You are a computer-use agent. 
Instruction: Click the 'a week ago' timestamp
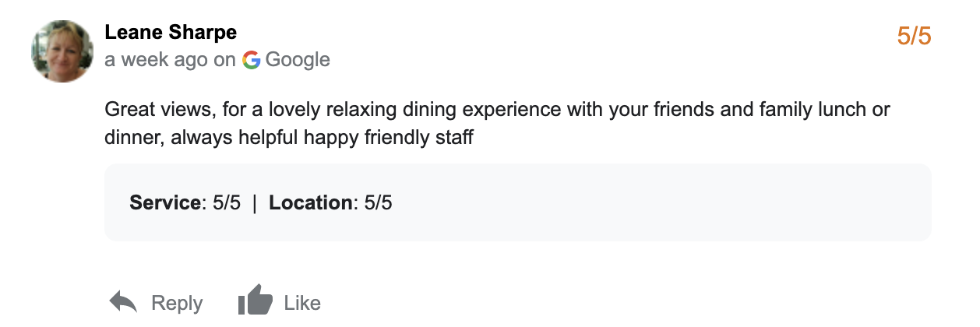[x=157, y=60]
